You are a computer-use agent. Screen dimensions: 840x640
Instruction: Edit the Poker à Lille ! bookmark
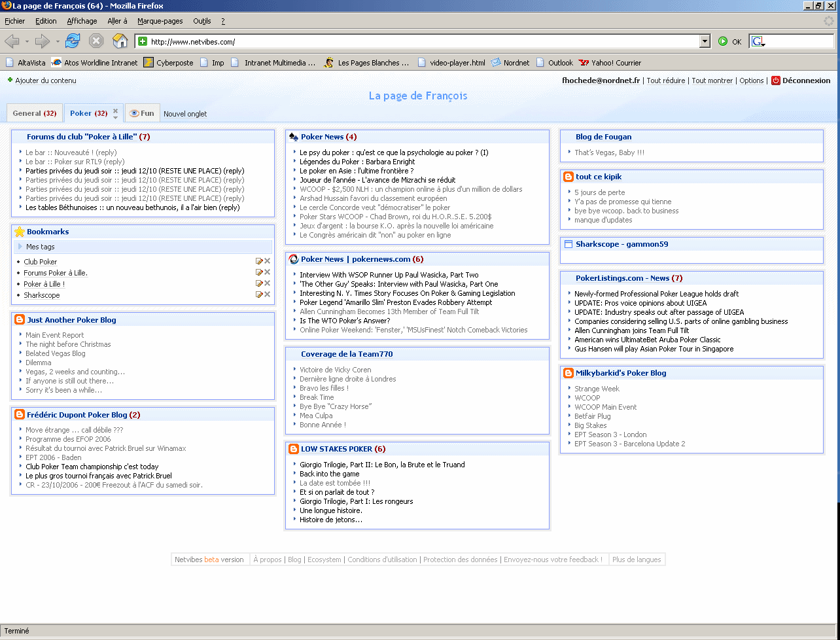259,284
